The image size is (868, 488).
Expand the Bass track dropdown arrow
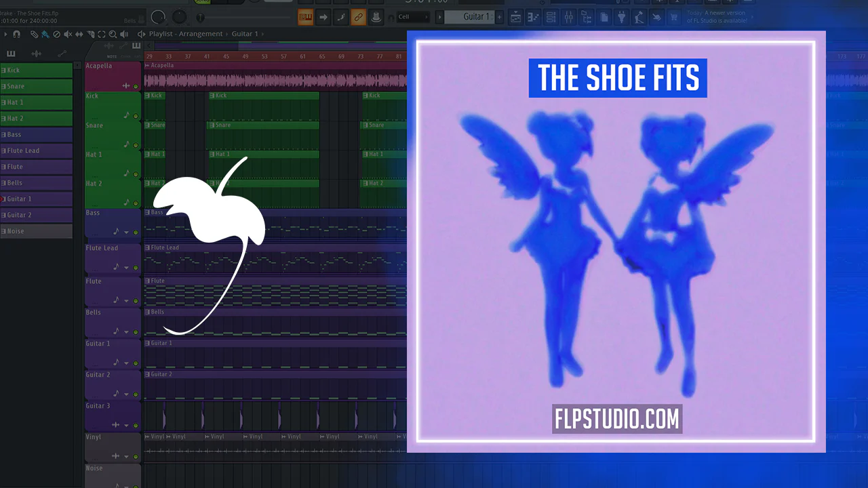tap(126, 232)
